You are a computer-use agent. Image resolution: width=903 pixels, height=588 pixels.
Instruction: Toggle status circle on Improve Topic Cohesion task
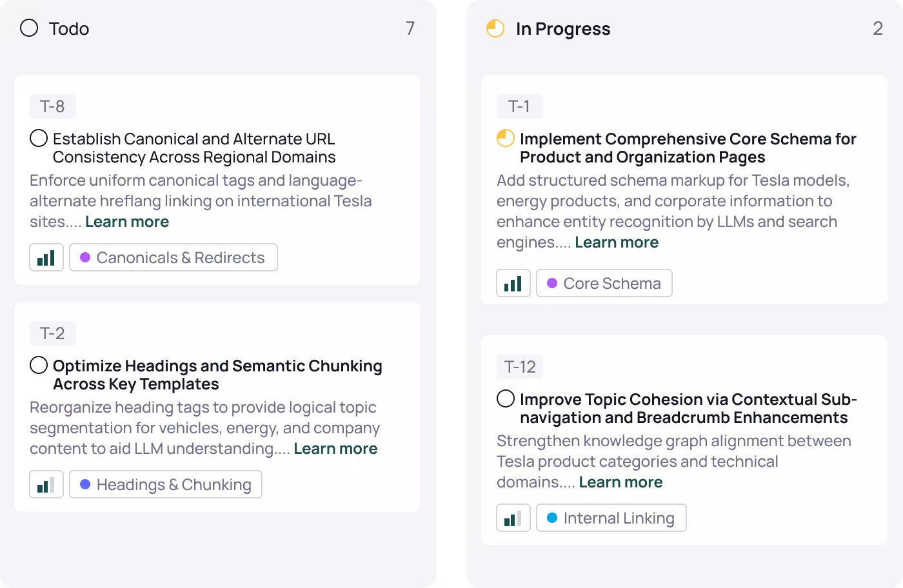(x=506, y=399)
